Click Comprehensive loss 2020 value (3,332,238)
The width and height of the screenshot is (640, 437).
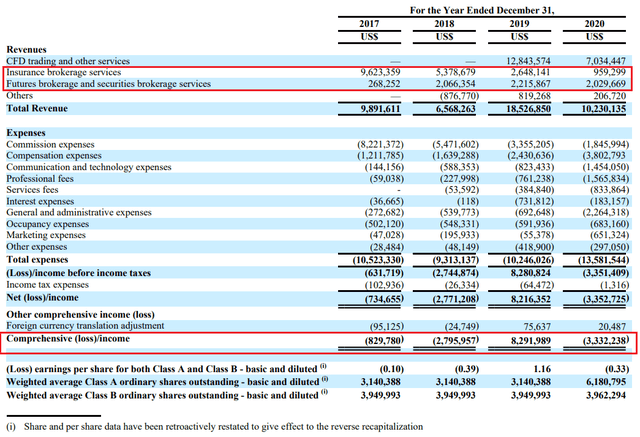click(x=606, y=341)
